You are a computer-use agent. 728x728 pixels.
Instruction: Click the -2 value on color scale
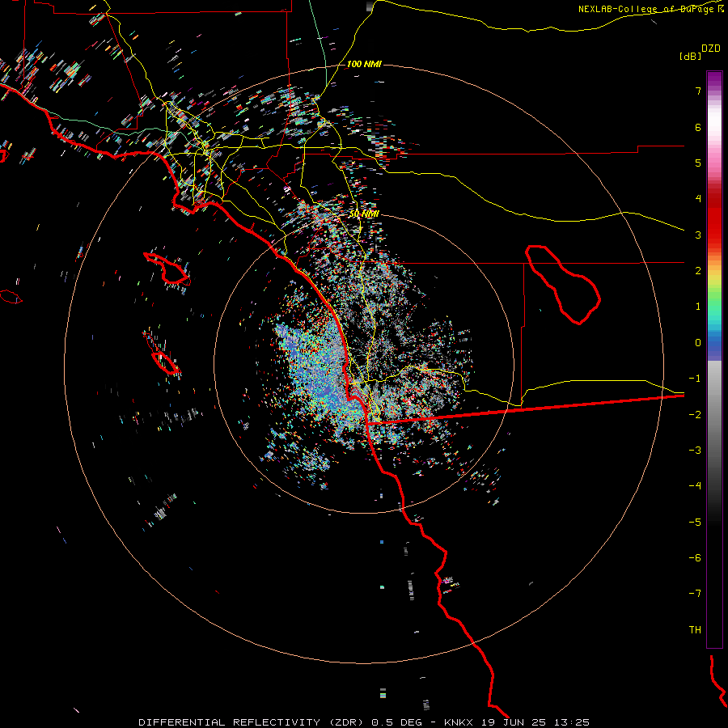pyautogui.click(x=695, y=415)
